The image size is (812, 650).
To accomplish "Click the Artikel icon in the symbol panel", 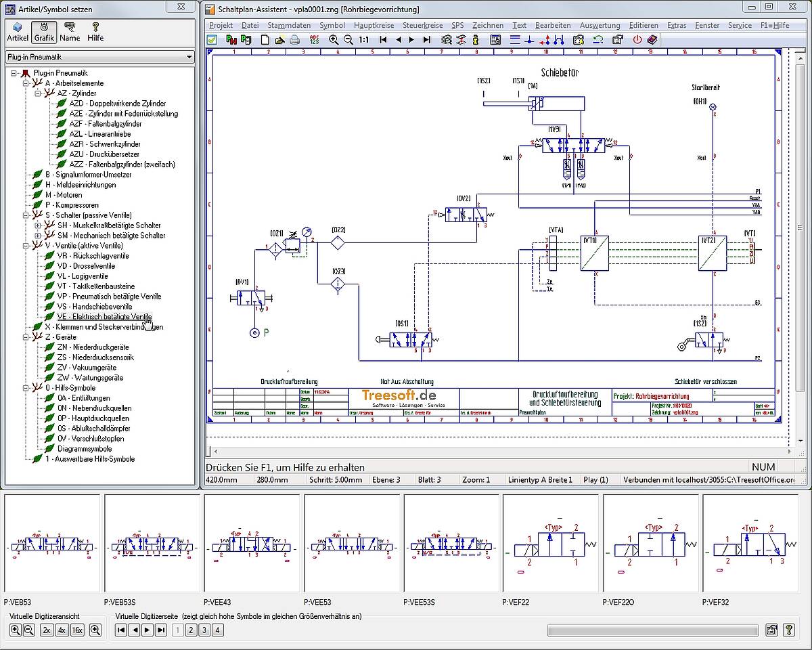I will [18, 32].
